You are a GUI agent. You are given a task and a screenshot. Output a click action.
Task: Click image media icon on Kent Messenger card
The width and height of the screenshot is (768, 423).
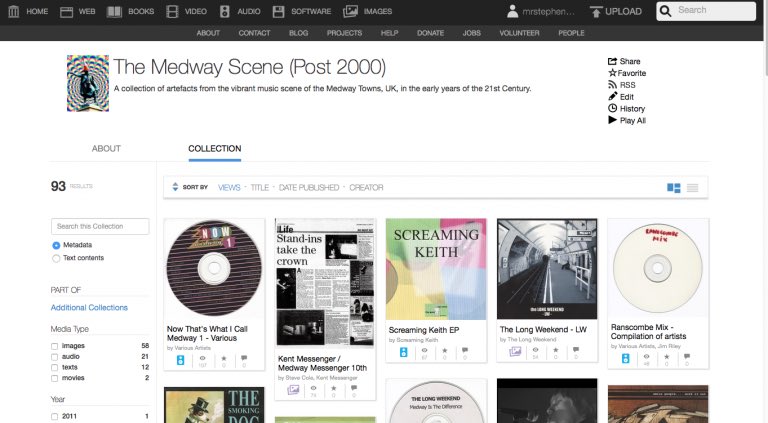tap(293, 390)
